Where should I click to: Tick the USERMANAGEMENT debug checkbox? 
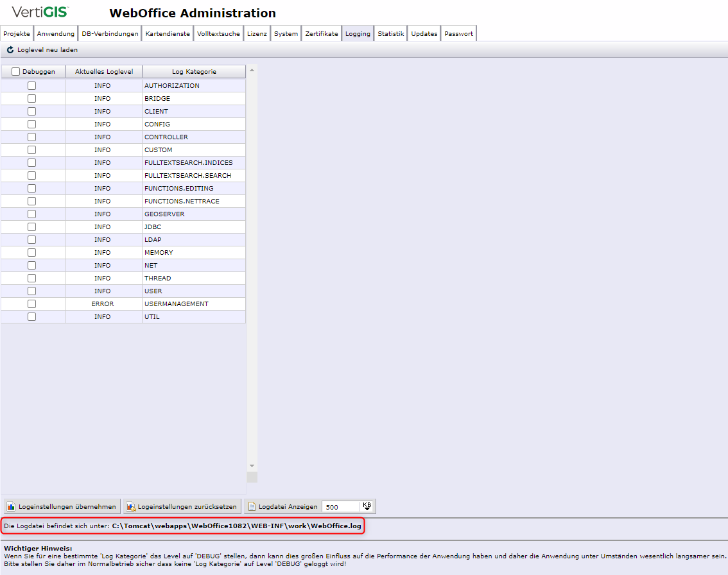(31, 304)
